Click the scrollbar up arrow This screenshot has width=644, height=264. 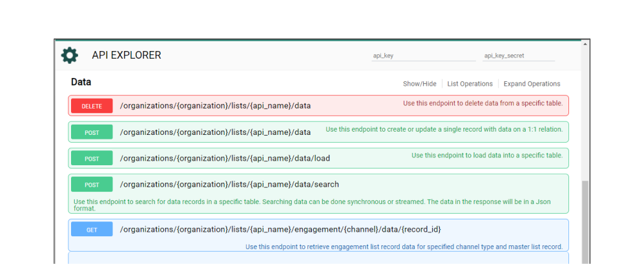click(x=585, y=43)
